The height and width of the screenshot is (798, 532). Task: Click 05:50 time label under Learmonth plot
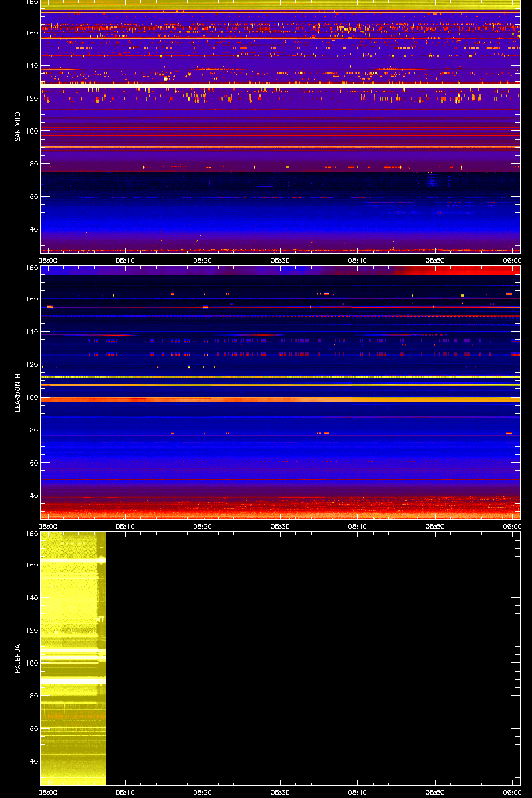pos(435,527)
